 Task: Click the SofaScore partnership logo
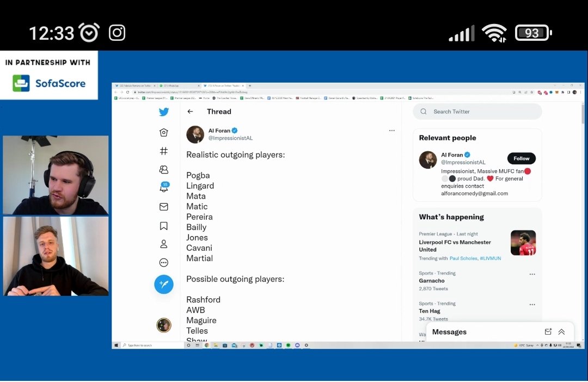49,83
